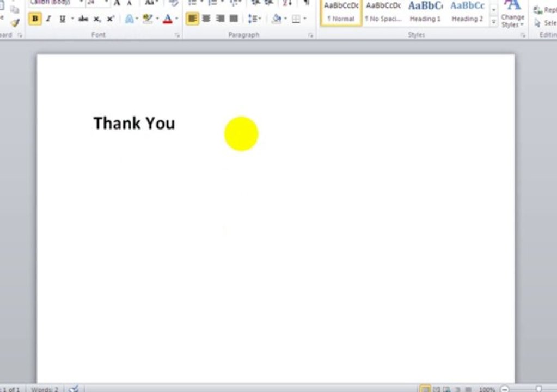Click Zoom Out minus button

pyautogui.click(x=504, y=389)
